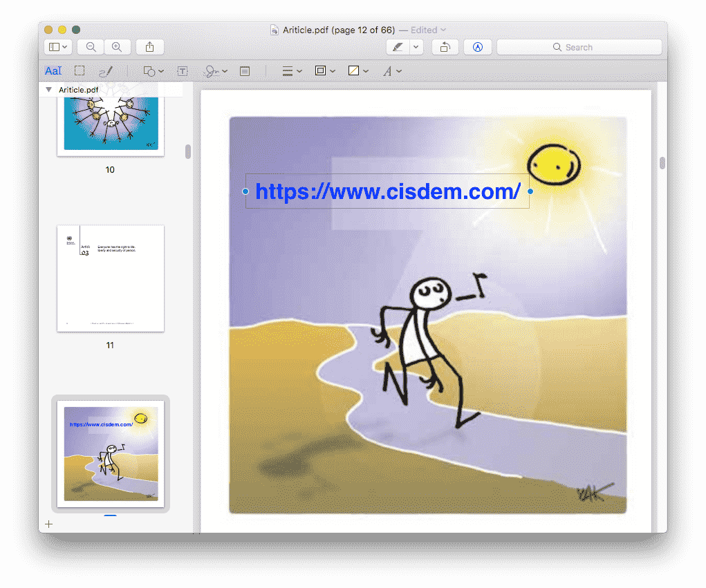Open highlight color dropdown arrow
706x588 pixels.
(x=416, y=47)
